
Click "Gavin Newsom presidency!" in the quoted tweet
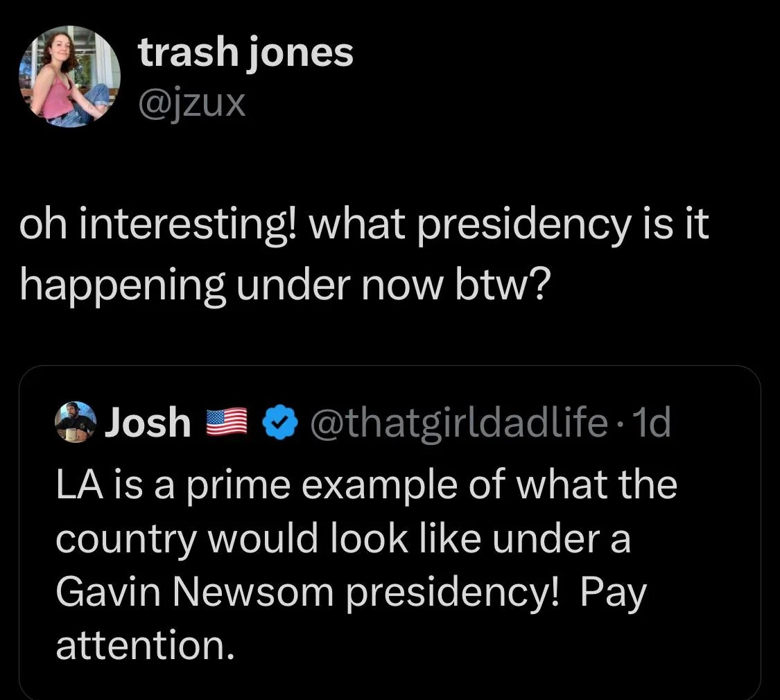click(307, 592)
